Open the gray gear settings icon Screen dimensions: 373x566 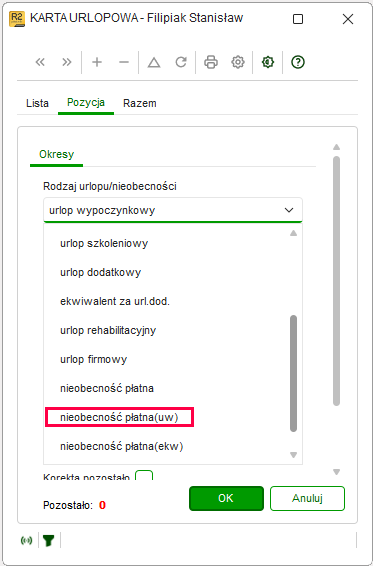(238, 62)
